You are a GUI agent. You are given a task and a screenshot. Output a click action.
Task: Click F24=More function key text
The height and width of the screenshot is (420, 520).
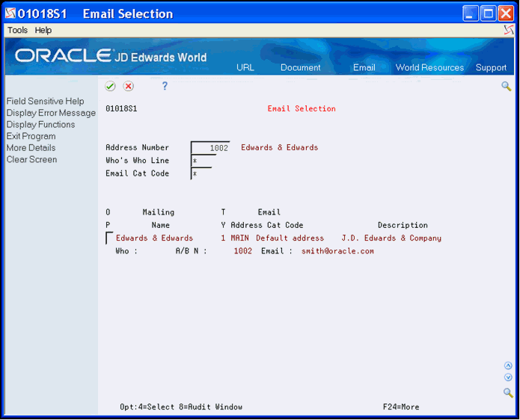point(401,407)
